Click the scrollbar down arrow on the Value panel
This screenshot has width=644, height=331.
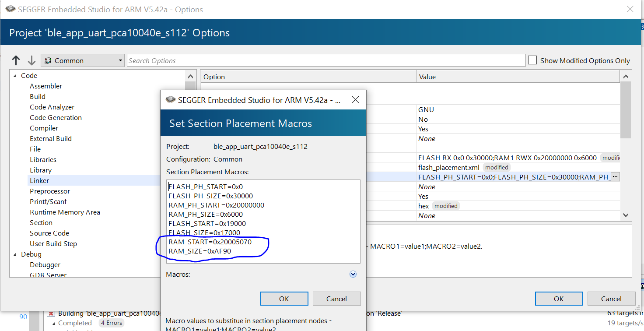click(x=626, y=215)
